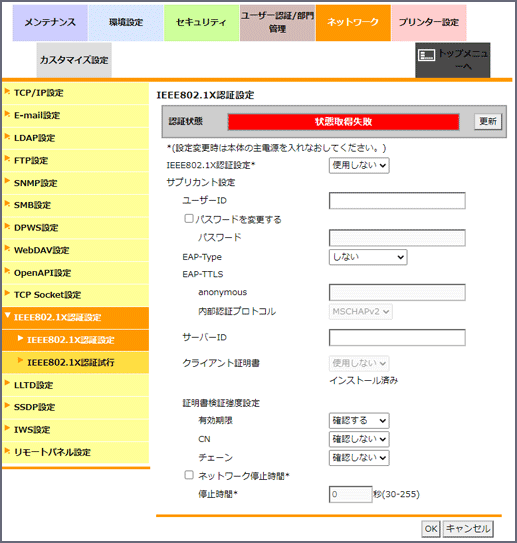Open TCP/IP設定 in sidebar
The height and width of the screenshot is (543, 517).
coord(75,93)
